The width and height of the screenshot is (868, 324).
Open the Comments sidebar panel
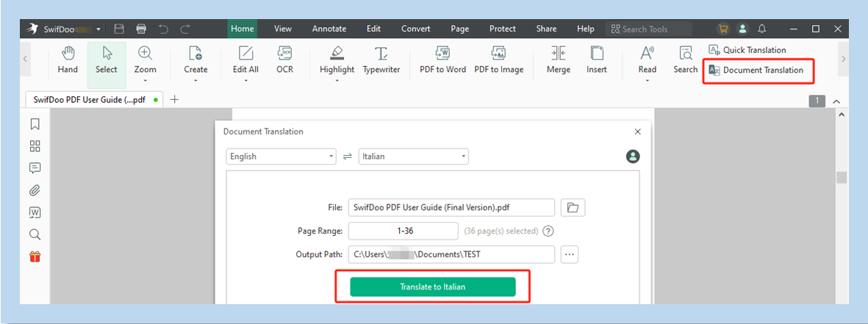click(x=35, y=168)
